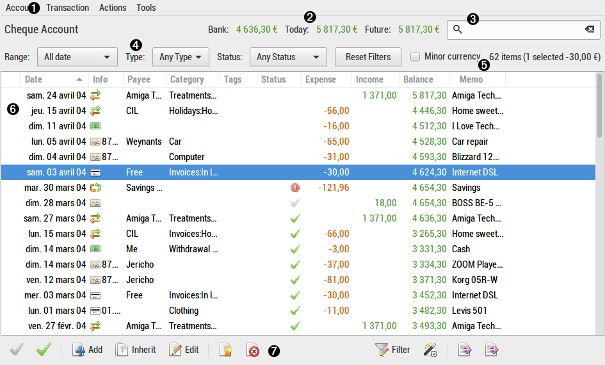Click grey cleared checkmark on 28 mars row

[x=295, y=203]
